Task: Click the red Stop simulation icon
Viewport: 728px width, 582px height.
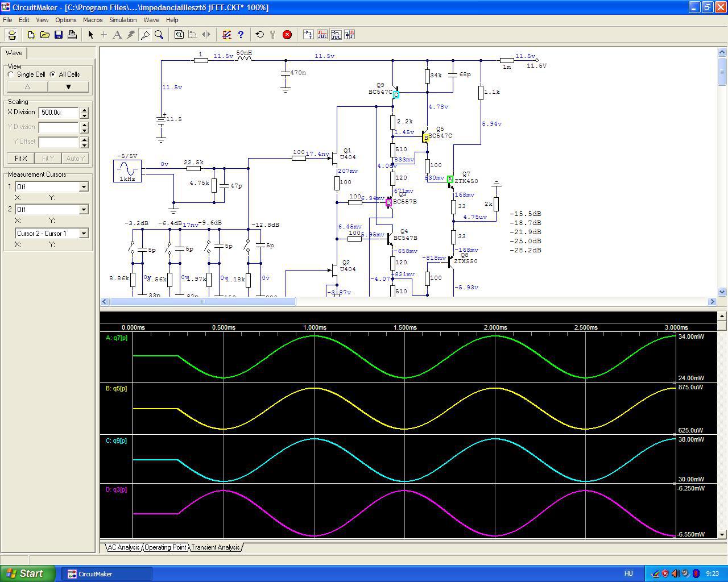Action: coord(287,35)
